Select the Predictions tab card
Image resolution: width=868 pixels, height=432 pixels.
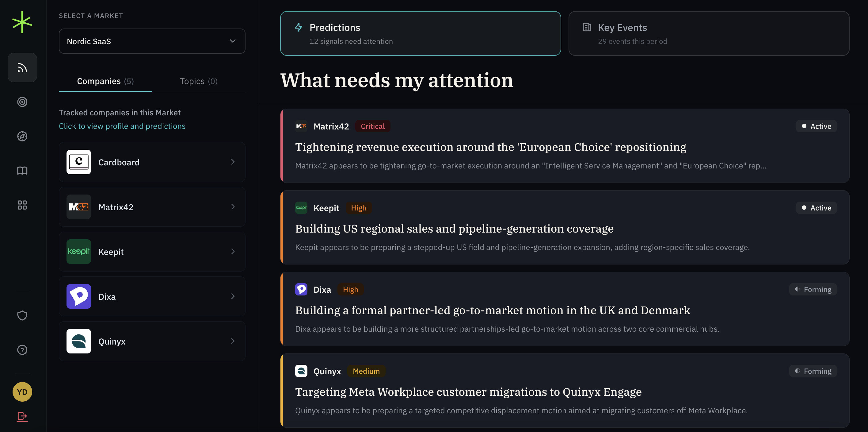tap(421, 33)
